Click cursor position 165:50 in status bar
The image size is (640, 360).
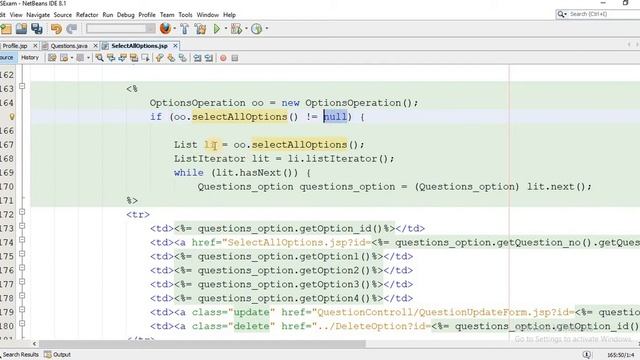click(x=620, y=355)
